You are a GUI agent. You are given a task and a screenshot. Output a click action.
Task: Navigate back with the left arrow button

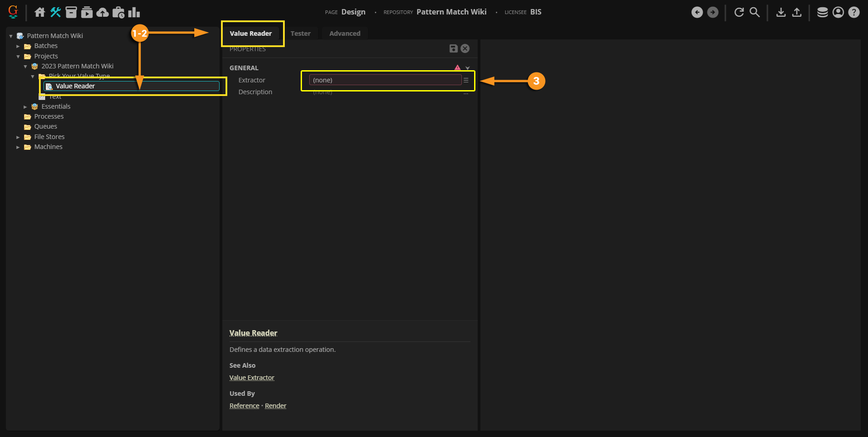pos(697,12)
